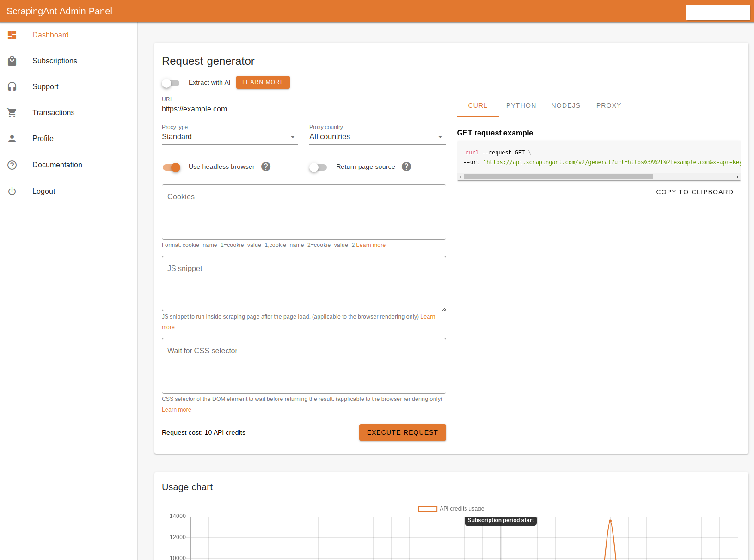The width and height of the screenshot is (754, 560).
Task: Switch to the CURL tab
Action: (478, 105)
